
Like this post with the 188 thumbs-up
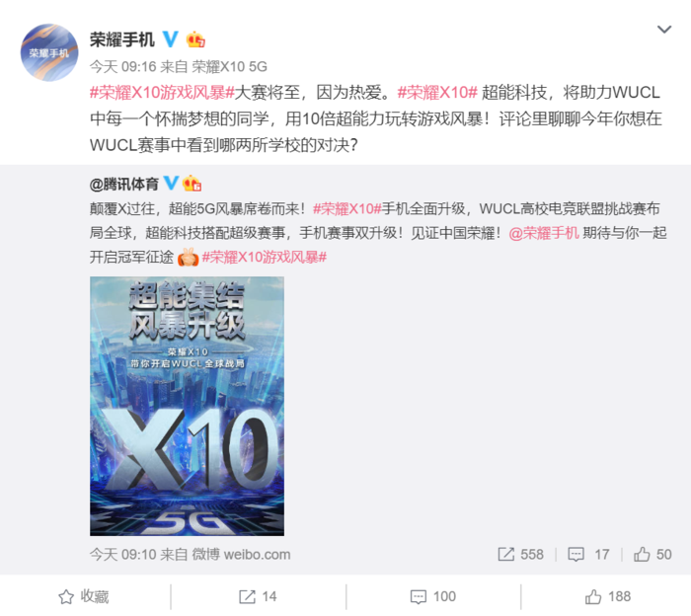click(608, 596)
